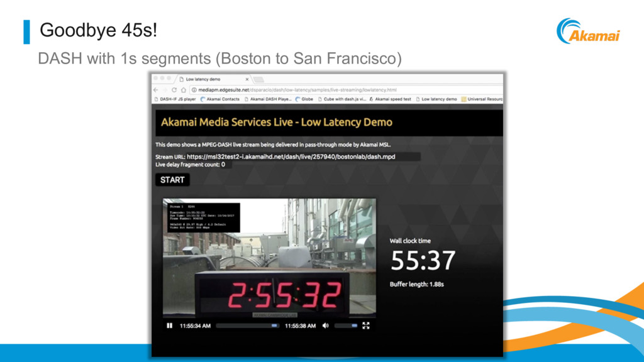Click the address bar URL
Viewport: 644px width, 362px height.
297,90
